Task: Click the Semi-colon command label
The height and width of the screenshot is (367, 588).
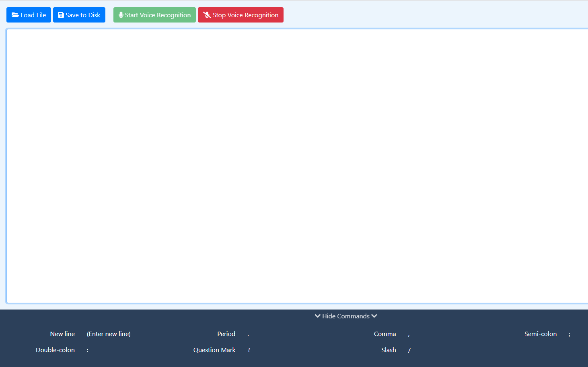Action: [540, 334]
